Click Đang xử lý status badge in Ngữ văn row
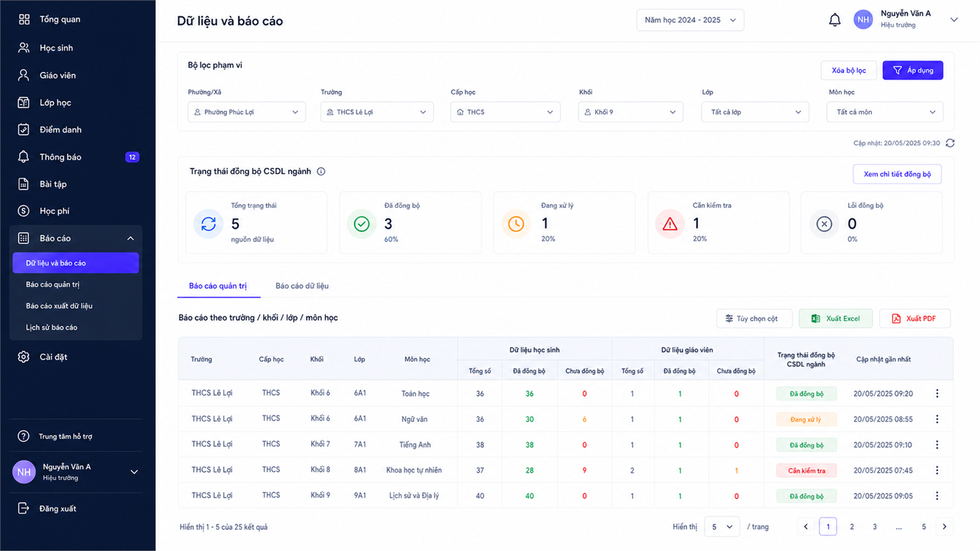 pos(806,419)
